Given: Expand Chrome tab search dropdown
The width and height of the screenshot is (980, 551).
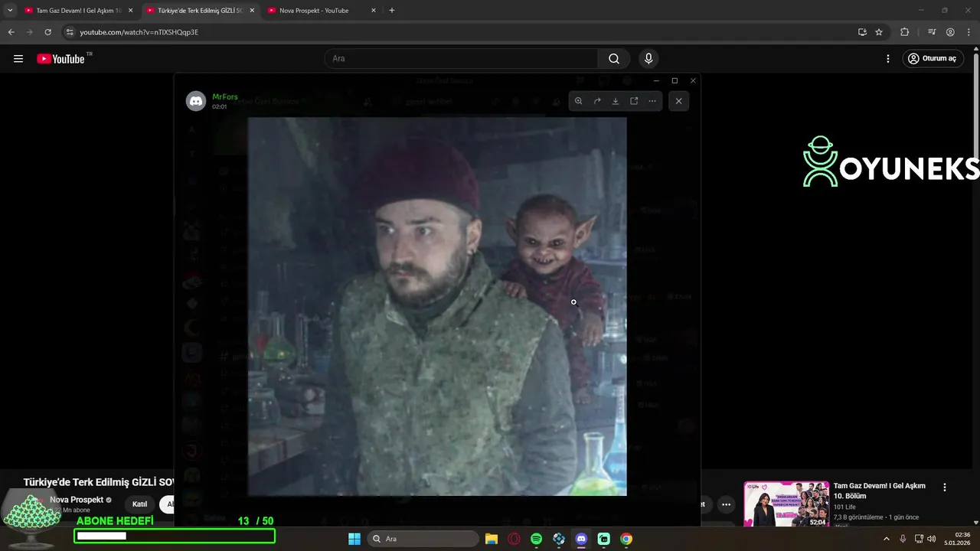Looking at the screenshot, I should pos(10,11).
